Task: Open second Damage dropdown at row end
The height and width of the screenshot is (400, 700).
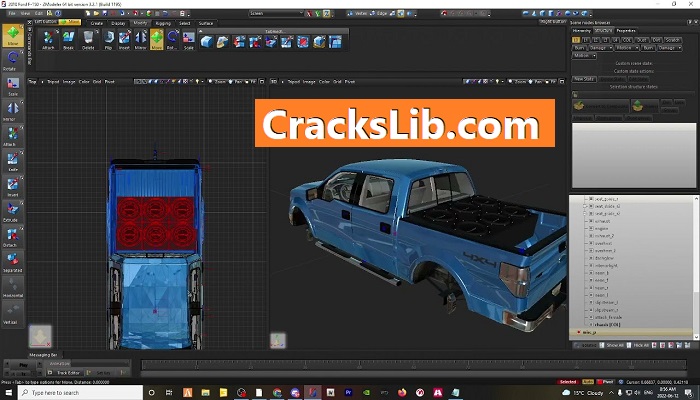Action: (x=668, y=48)
